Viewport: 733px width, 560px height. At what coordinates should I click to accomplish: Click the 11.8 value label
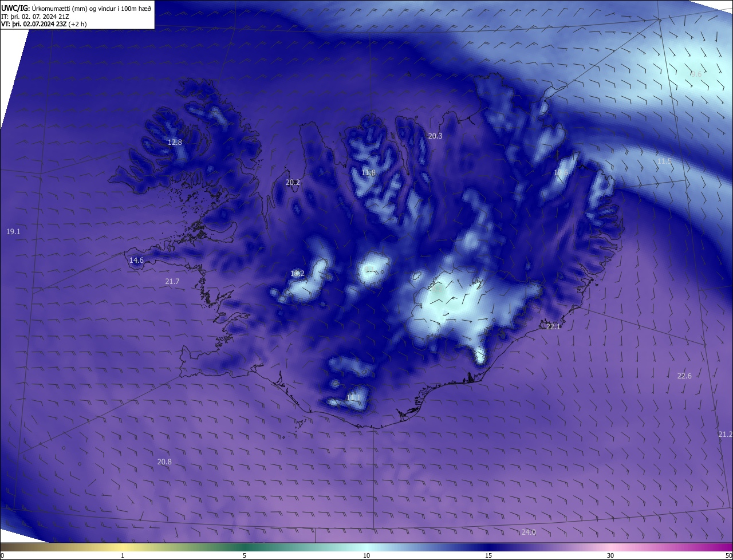click(368, 173)
